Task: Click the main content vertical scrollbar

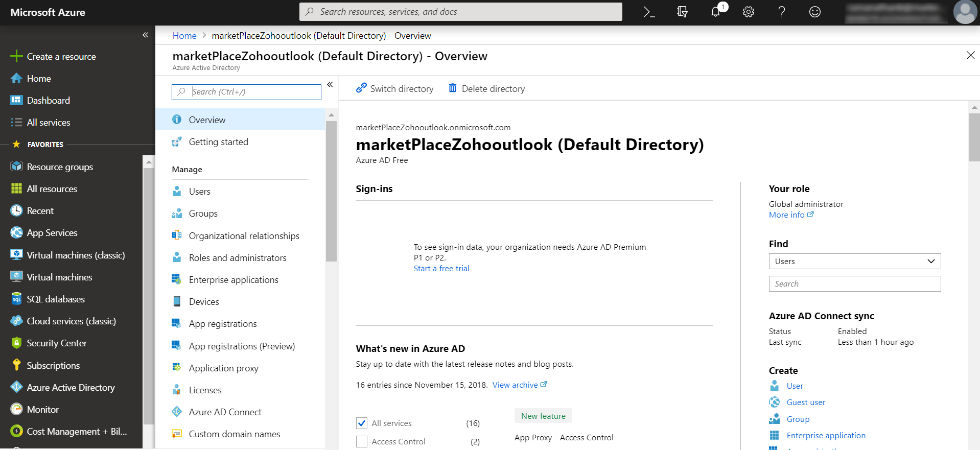Action: 974,138
